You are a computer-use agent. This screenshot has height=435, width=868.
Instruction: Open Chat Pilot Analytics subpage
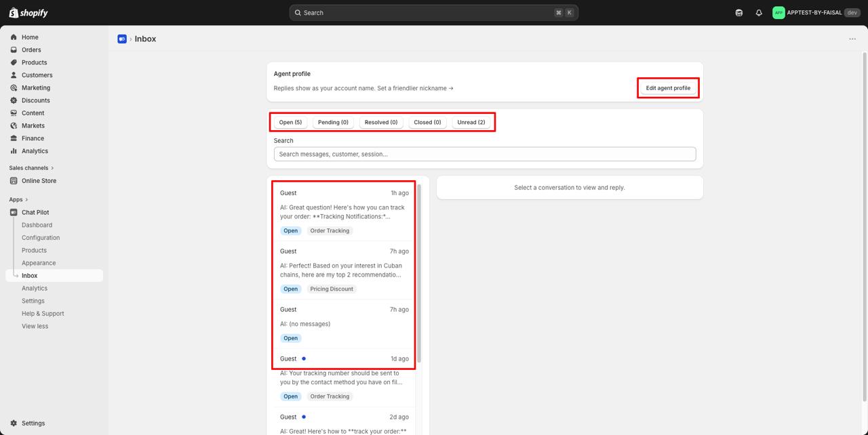click(35, 288)
